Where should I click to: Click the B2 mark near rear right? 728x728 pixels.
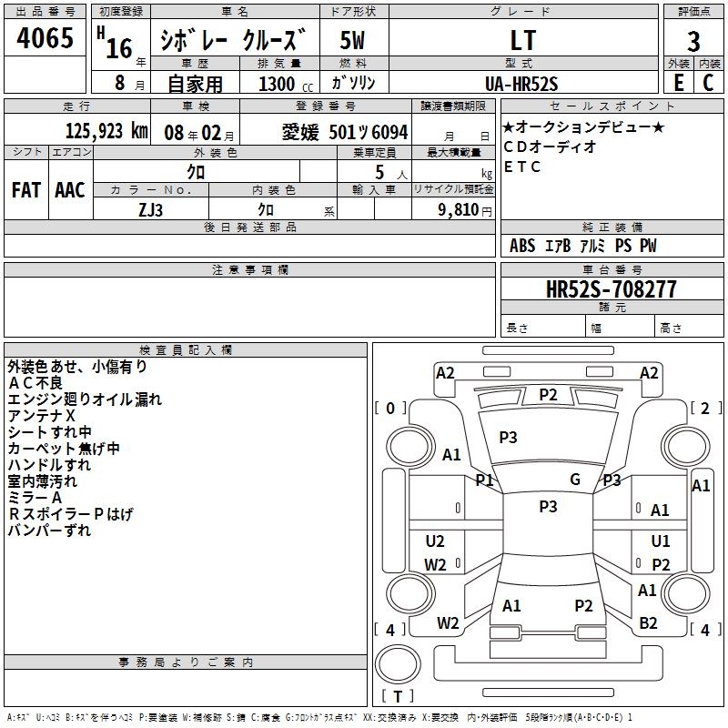pyautogui.click(x=648, y=623)
